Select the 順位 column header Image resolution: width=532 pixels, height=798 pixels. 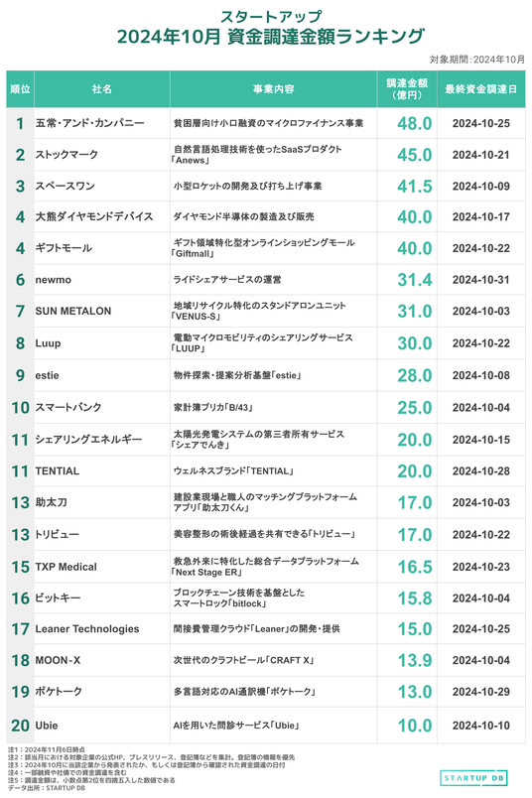pos(21,89)
